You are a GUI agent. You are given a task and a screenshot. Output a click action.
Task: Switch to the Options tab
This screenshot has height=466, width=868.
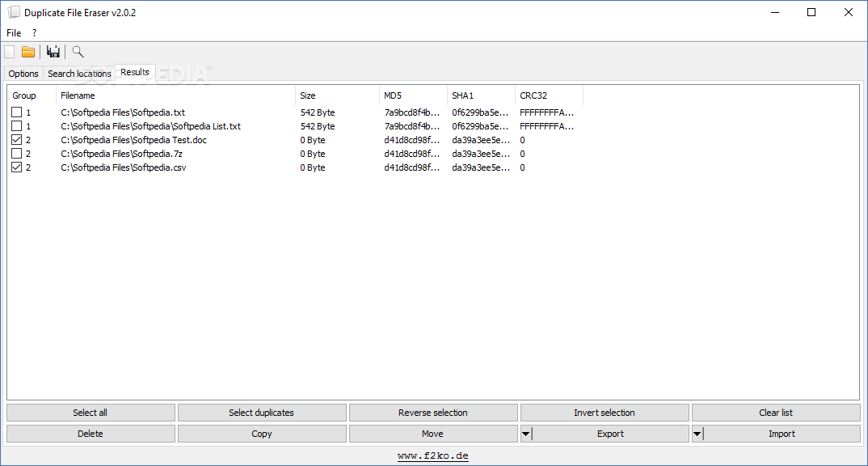[x=23, y=74]
